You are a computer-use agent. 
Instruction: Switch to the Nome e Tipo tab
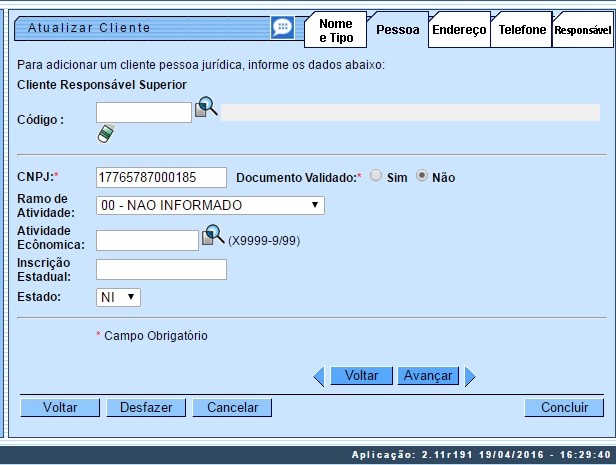coord(334,30)
